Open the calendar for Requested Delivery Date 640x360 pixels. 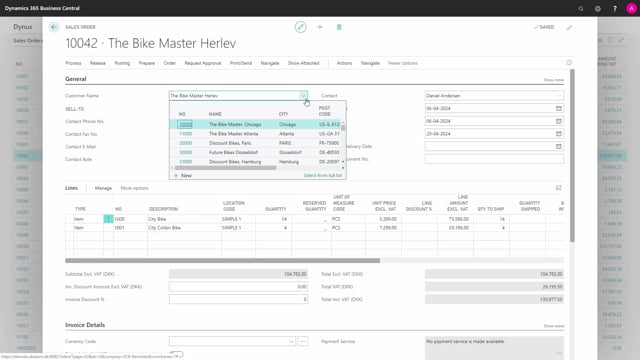tap(559, 146)
